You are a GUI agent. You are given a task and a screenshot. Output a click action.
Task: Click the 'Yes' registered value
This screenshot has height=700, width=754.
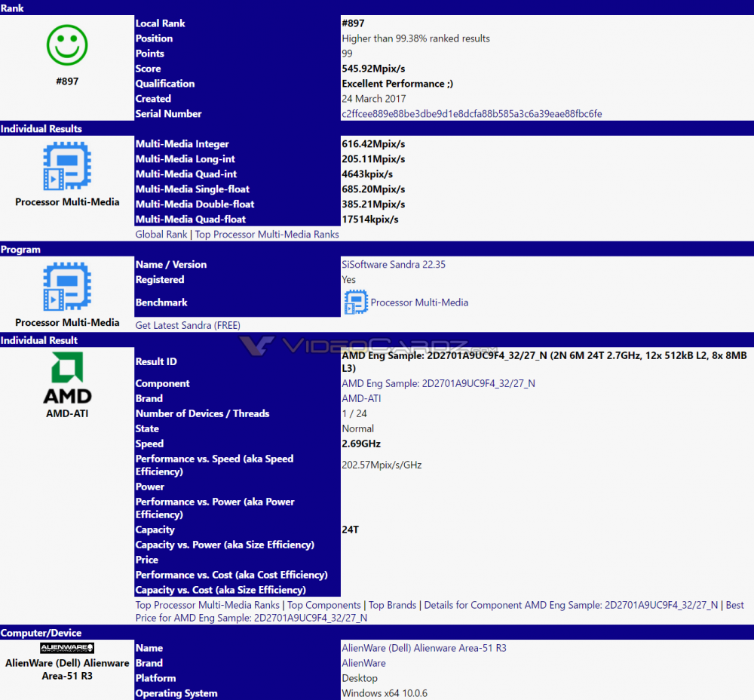tap(348, 280)
